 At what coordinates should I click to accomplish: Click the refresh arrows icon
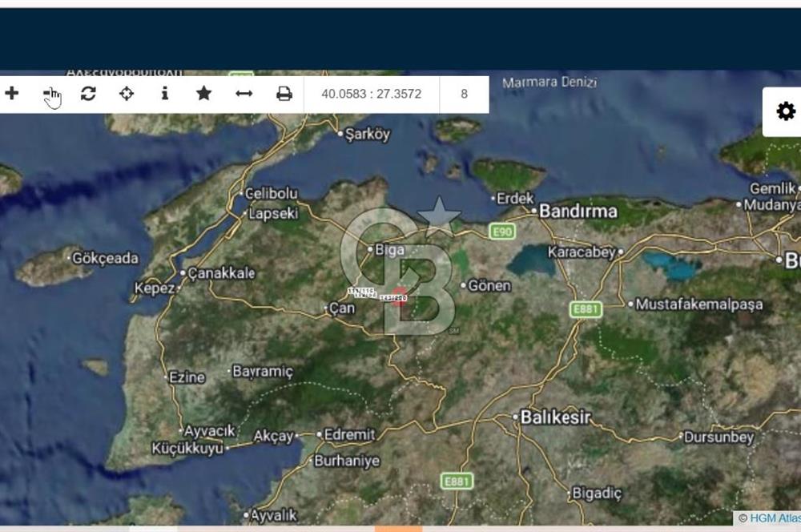[88, 94]
